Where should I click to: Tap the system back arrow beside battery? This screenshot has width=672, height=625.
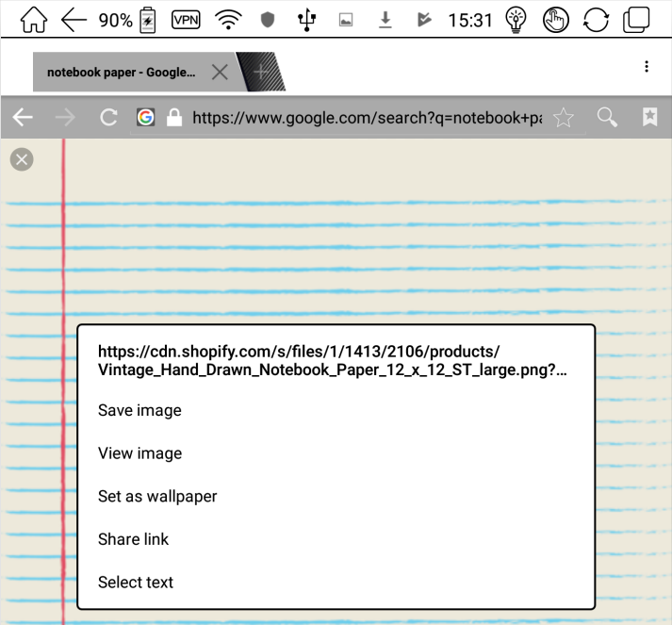[74, 20]
